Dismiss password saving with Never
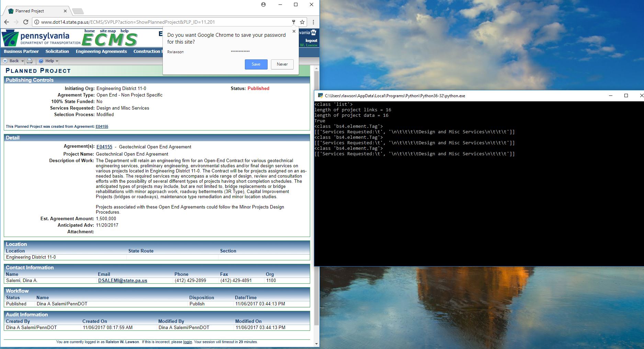This screenshot has height=349, width=644. pos(282,64)
